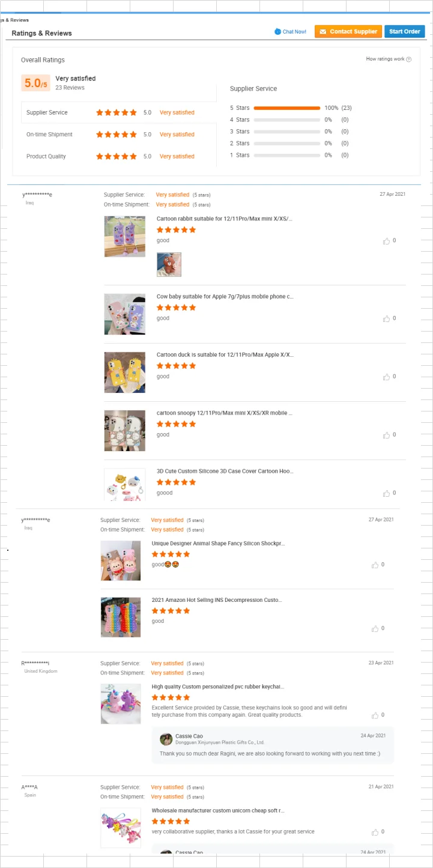Open the Ratings & Reviews tab

click(x=41, y=33)
